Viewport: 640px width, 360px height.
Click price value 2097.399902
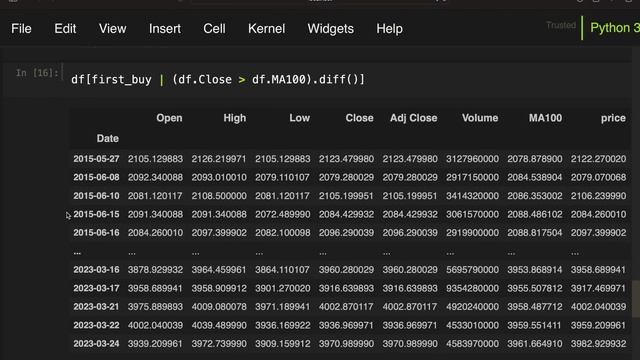pyautogui.click(x=598, y=232)
